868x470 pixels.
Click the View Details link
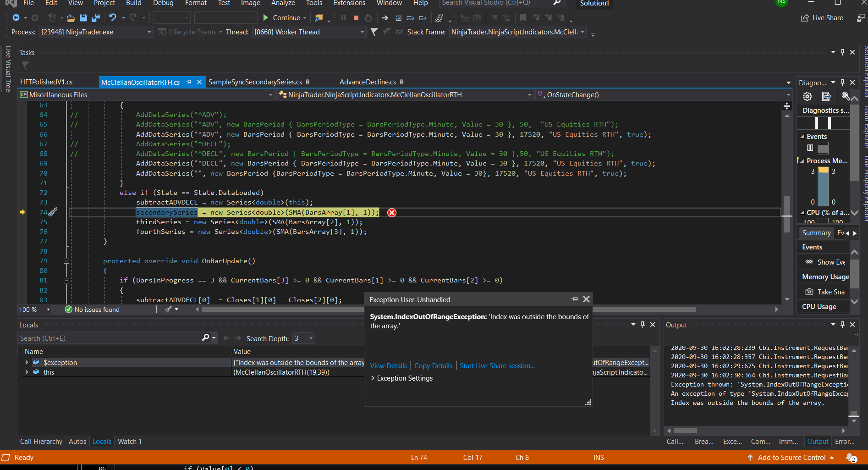[x=388, y=365]
